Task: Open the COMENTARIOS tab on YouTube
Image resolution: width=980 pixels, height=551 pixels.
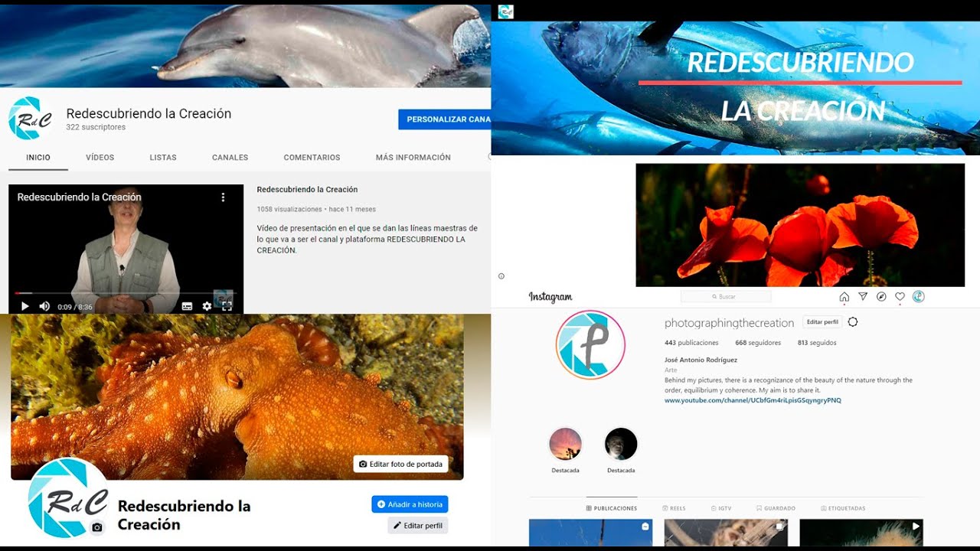Action: click(312, 158)
